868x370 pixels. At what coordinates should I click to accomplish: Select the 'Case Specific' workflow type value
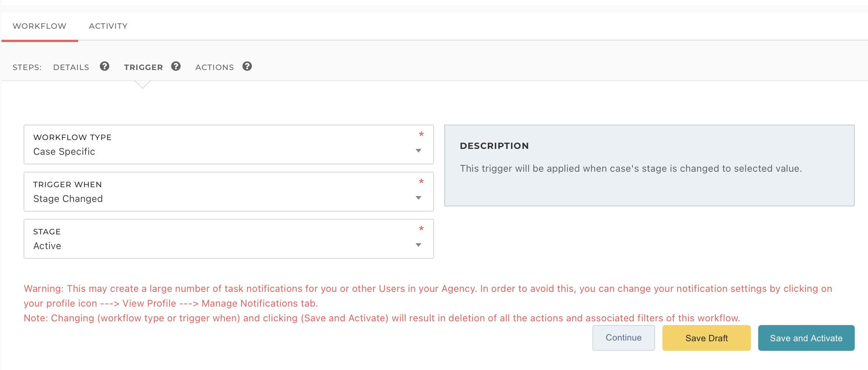click(64, 151)
